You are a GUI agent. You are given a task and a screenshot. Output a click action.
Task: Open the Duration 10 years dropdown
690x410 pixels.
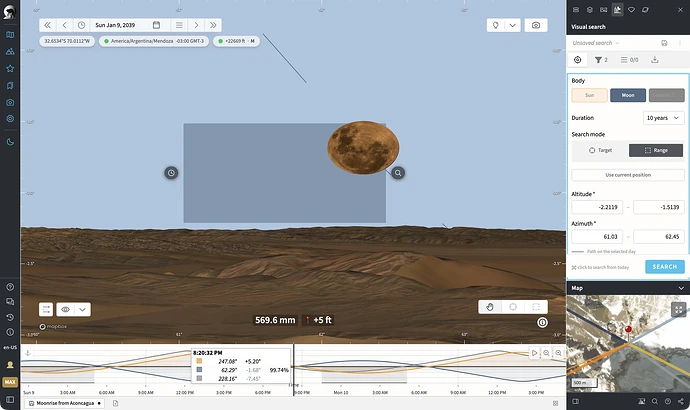[664, 118]
